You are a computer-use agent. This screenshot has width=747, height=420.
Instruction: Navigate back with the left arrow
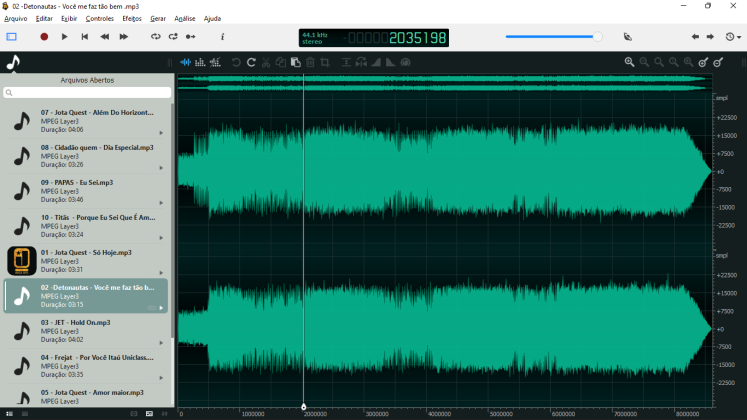(x=696, y=37)
